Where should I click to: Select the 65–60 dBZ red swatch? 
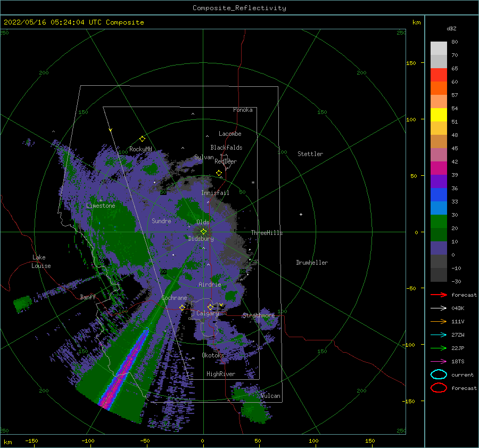pyautogui.click(x=439, y=75)
